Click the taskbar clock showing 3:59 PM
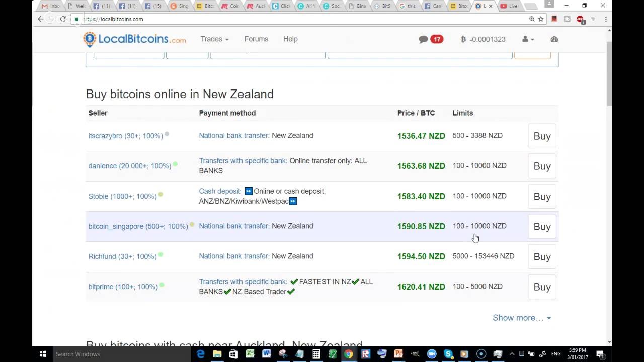The image size is (644, 362). [578, 354]
